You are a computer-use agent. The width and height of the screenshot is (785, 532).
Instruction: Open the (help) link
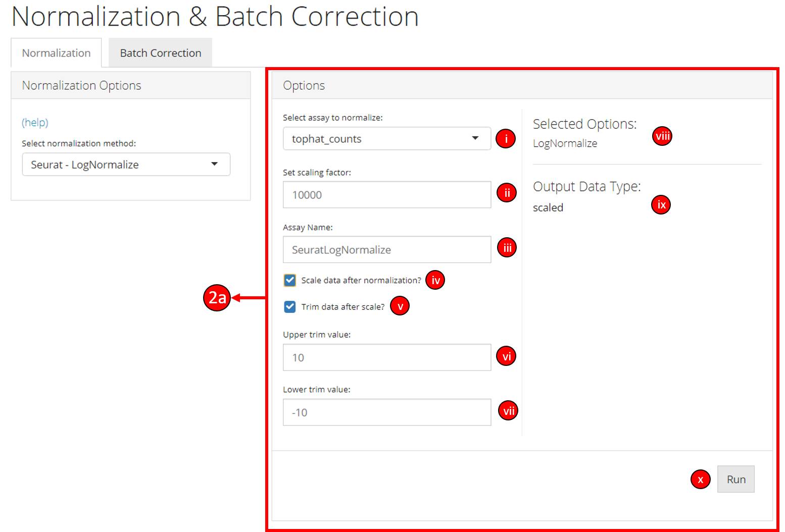[x=35, y=123]
